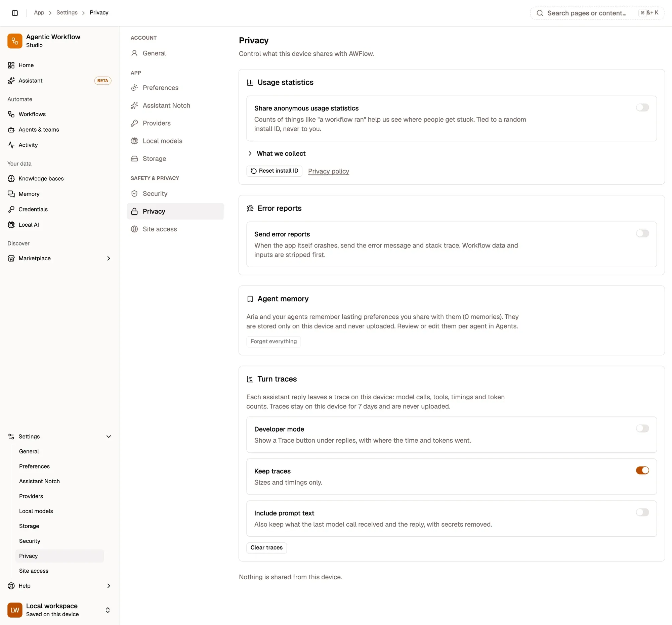Enable Share anonymous usage statistics toggle
672x625 pixels.
pos(642,108)
